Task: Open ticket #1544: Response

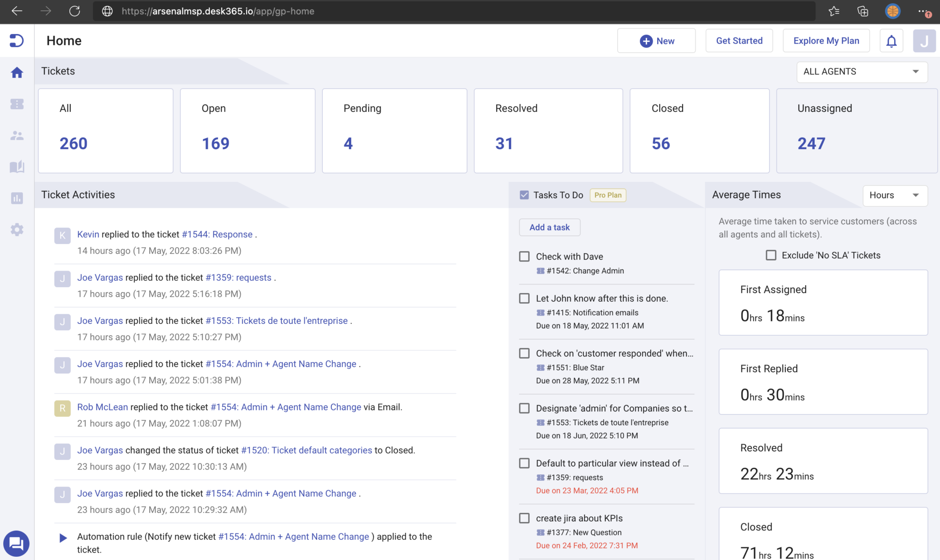Action: pyautogui.click(x=216, y=234)
